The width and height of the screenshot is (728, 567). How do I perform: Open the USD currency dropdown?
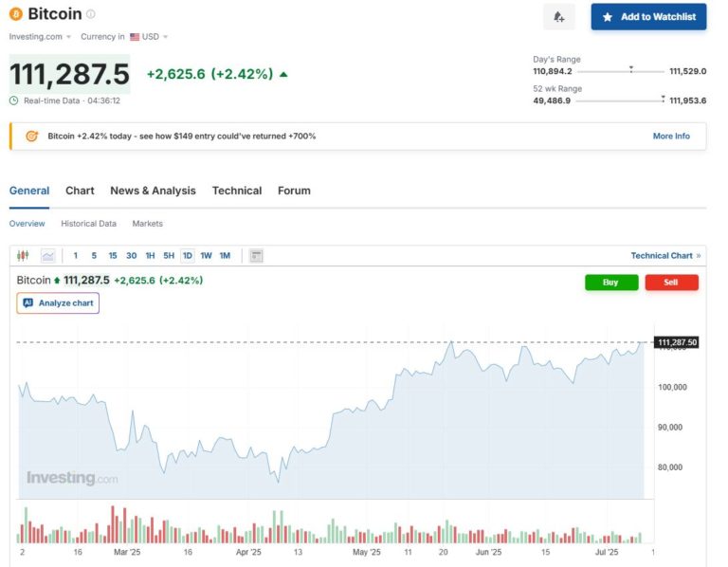(x=150, y=37)
